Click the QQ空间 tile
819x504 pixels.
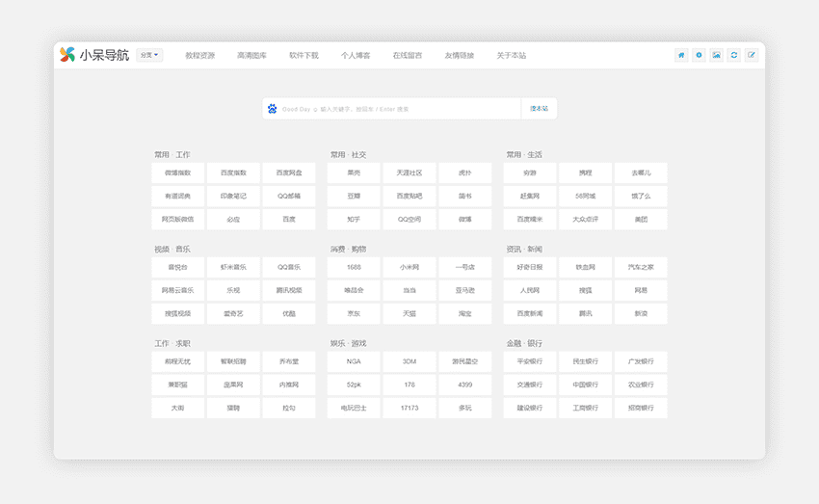409,220
